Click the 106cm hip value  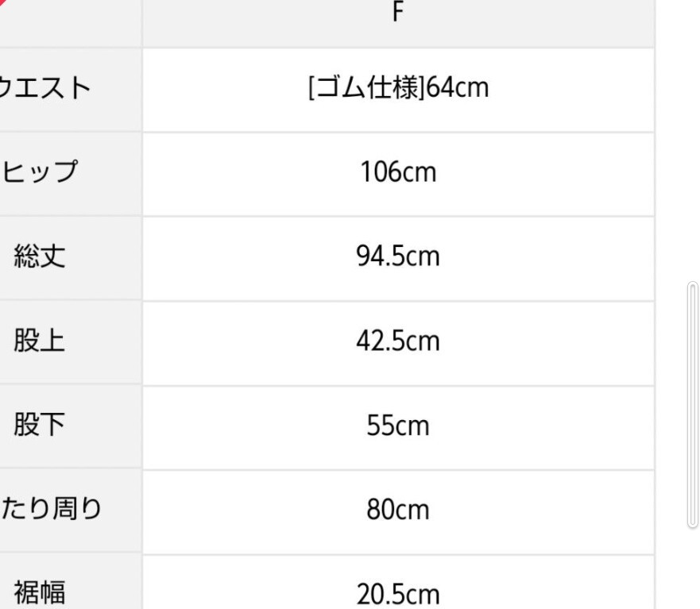(398, 172)
